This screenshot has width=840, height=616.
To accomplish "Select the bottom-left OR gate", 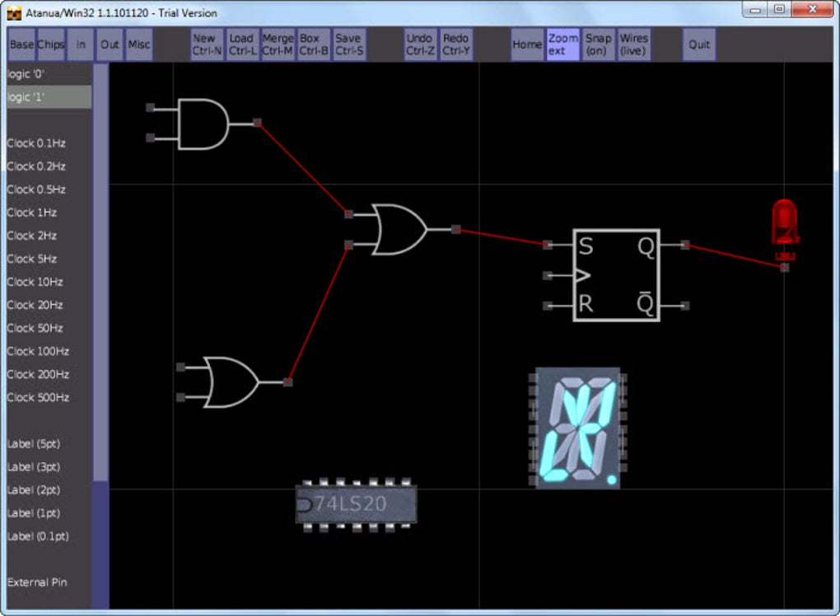I will click(x=234, y=382).
